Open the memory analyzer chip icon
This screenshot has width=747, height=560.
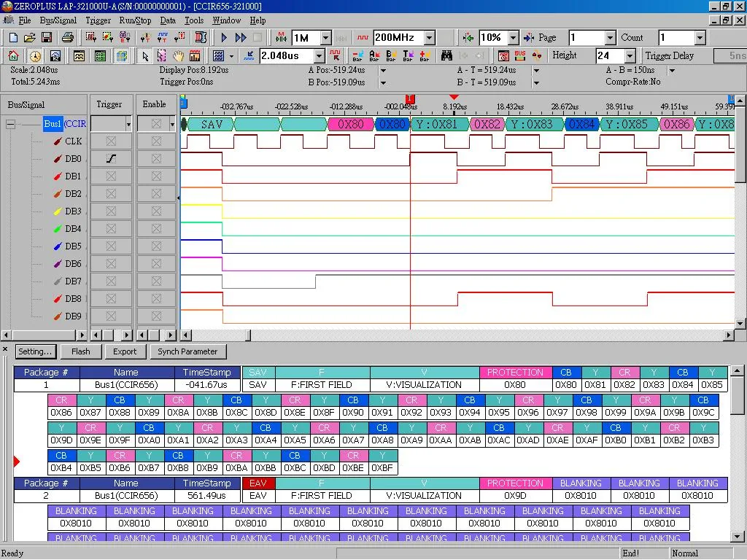point(201,38)
